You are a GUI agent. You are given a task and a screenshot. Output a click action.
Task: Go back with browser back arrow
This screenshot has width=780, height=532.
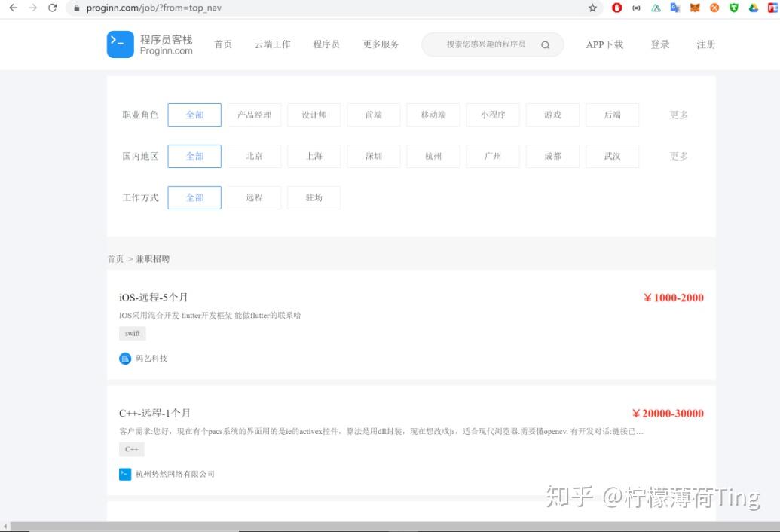[x=14, y=8]
